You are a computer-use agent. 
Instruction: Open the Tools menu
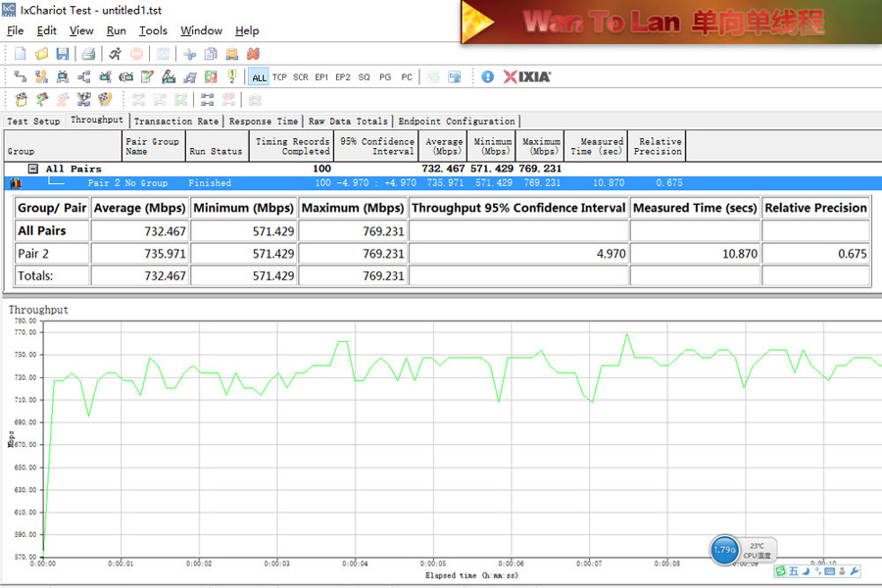click(x=153, y=30)
